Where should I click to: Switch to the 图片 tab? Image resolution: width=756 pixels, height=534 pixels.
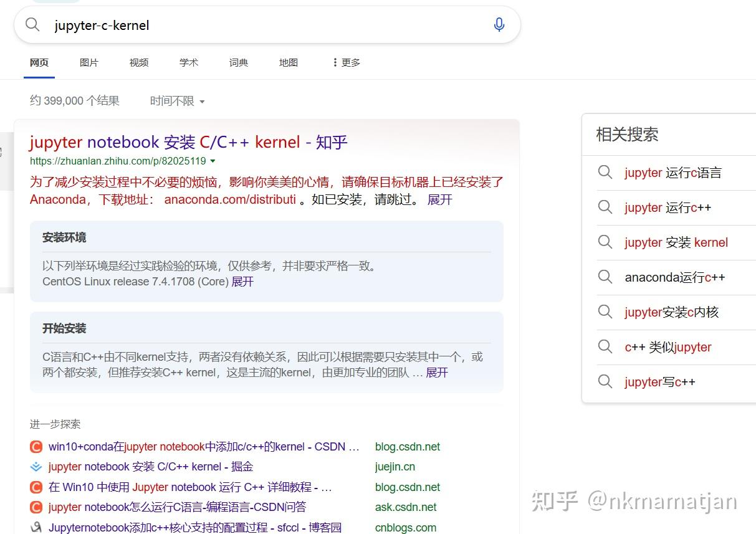89,62
